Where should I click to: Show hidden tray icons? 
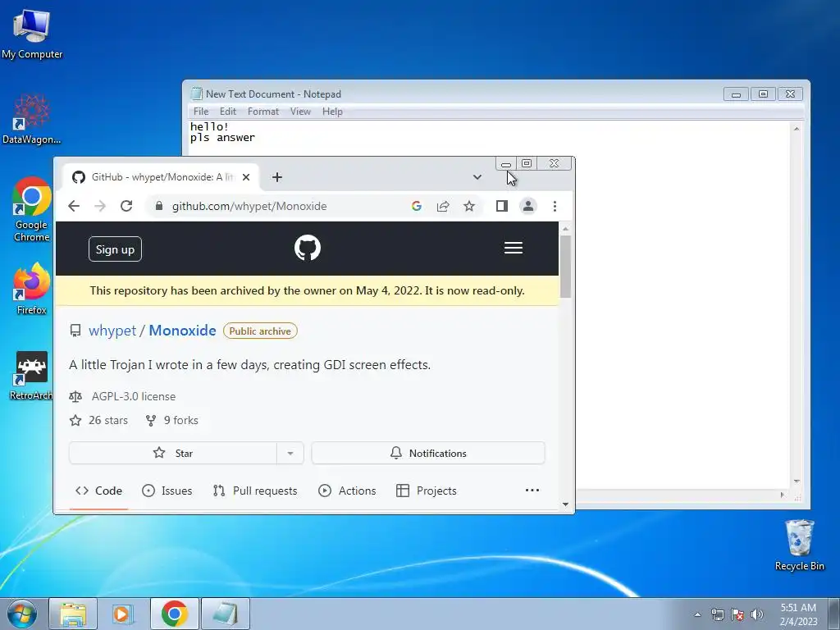(x=697, y=614)
